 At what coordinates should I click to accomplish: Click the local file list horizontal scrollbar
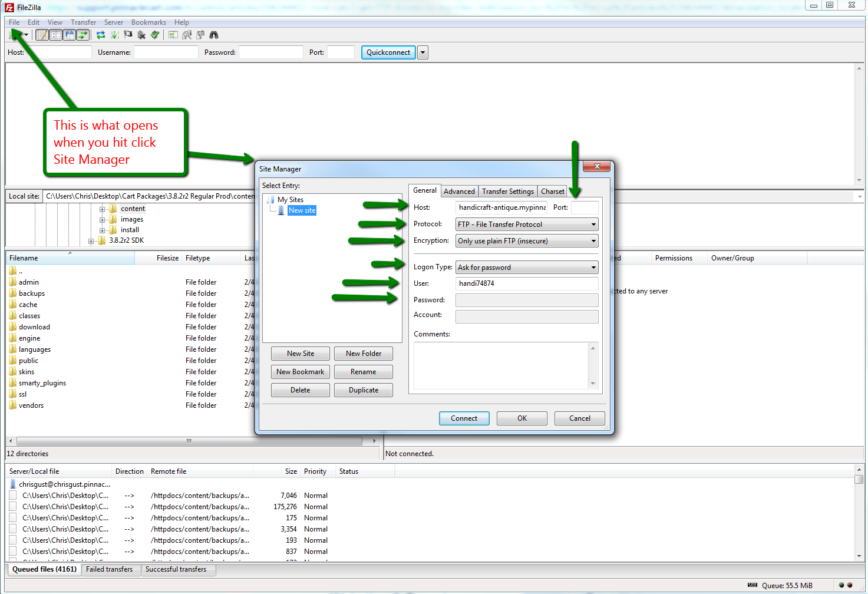pos(189,441)
